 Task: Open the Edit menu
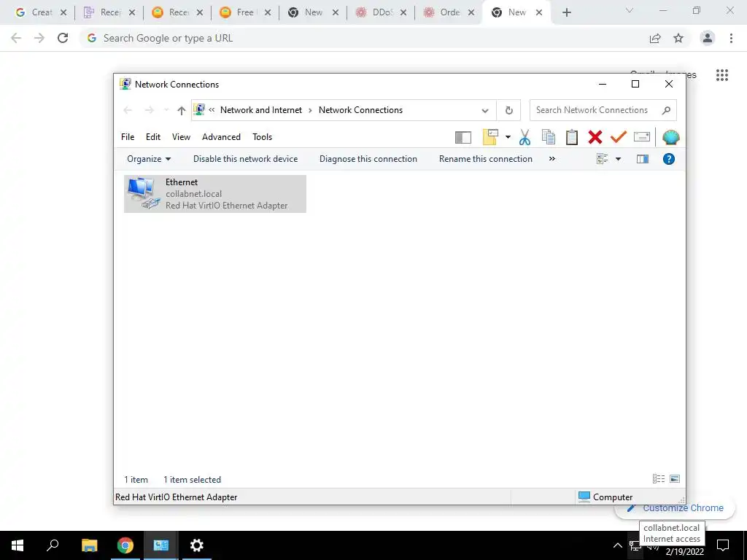coord(153,137)
